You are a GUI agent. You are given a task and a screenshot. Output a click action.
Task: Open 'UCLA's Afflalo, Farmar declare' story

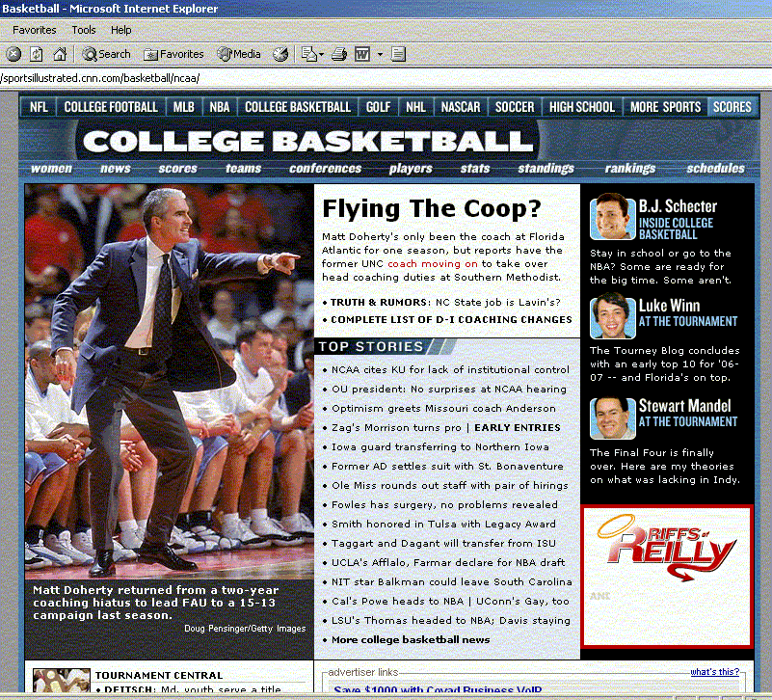[448, 562]
